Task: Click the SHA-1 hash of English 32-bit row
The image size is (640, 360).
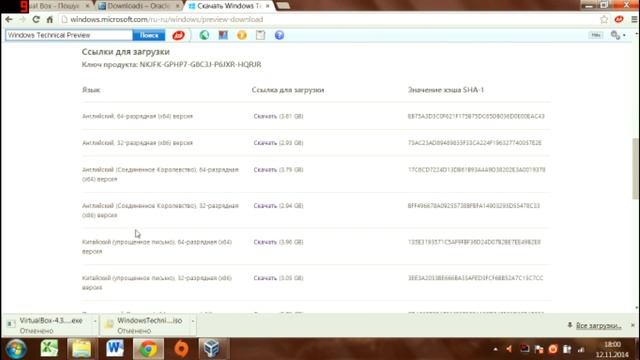Action: 475,143
